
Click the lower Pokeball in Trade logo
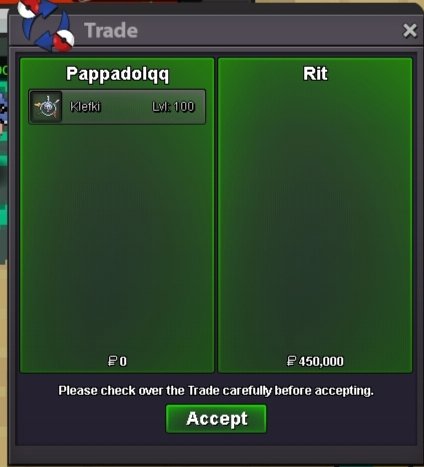tap(63, 40)
